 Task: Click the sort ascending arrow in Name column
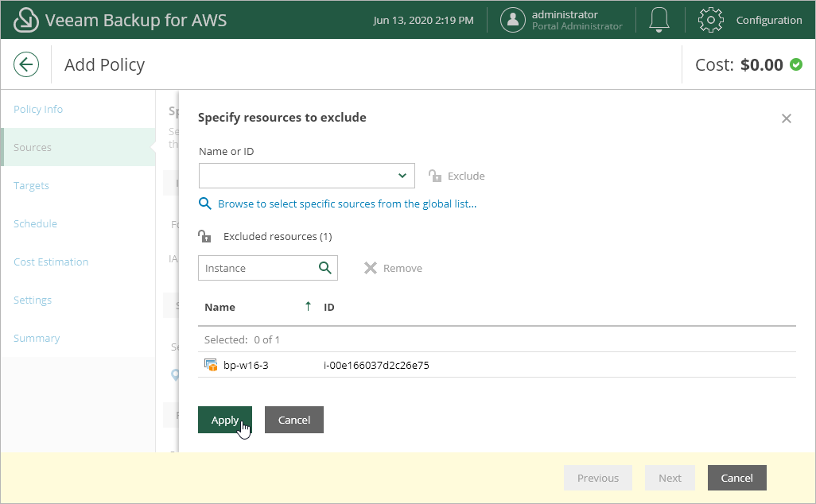point(308,306)
